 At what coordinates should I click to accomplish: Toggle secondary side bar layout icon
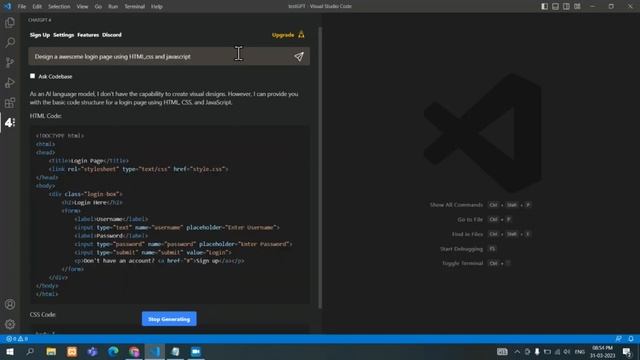[566, 6]
